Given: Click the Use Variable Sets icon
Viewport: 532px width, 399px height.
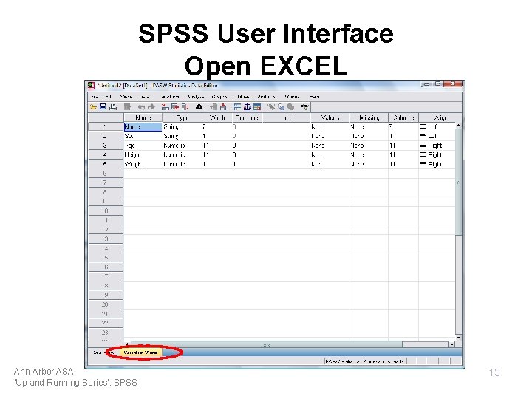Looking at the screenshot, I should (x=281, y=107).
